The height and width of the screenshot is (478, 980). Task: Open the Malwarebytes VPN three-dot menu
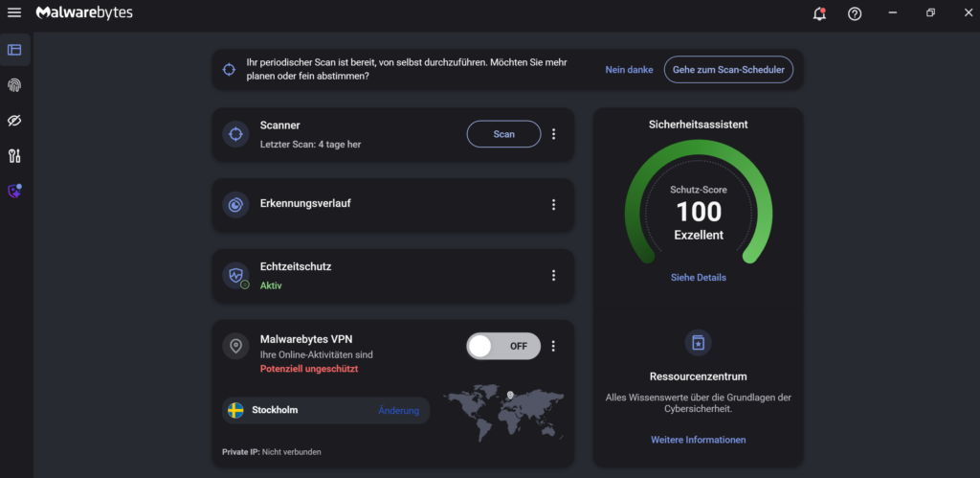click(x=553, y=346)
